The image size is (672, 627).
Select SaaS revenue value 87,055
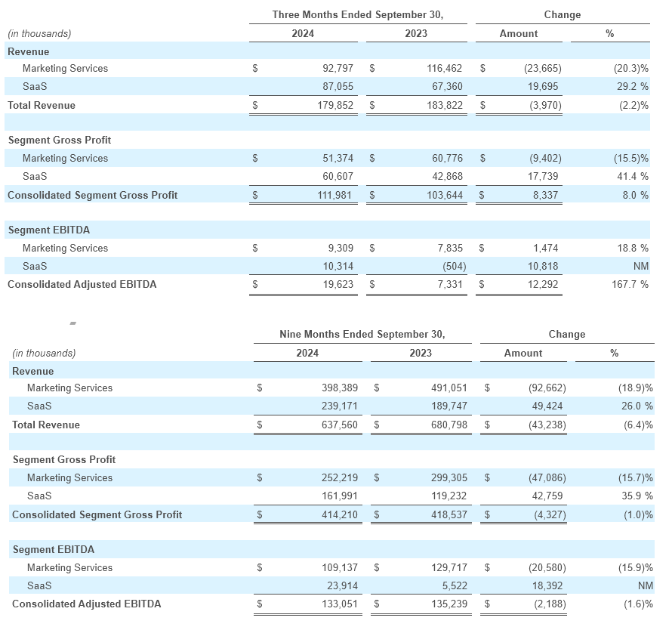338,87
